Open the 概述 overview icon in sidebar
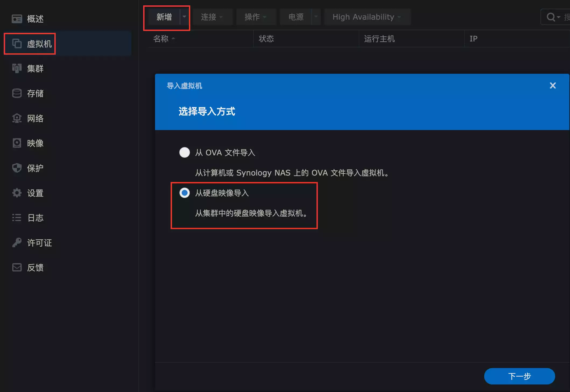This screenshot has width=570, height=392. 17,19
